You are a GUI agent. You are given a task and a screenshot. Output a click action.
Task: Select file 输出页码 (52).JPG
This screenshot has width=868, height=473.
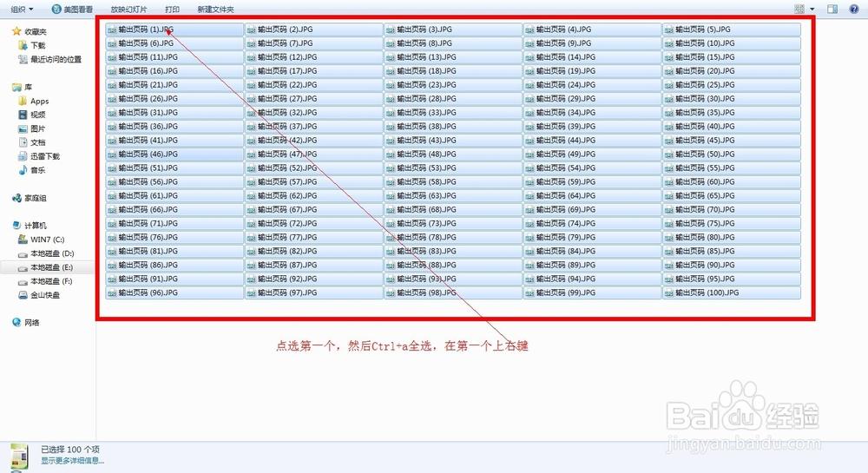(314, 168)
